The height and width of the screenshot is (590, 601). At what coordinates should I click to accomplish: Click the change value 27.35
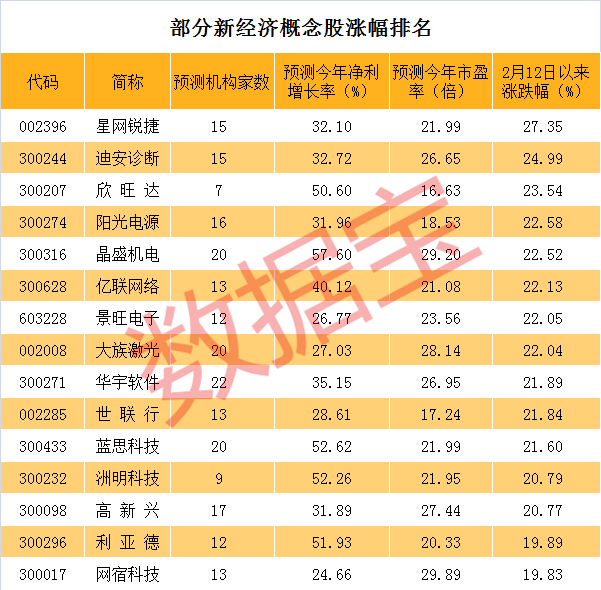[x=543, y=127]
